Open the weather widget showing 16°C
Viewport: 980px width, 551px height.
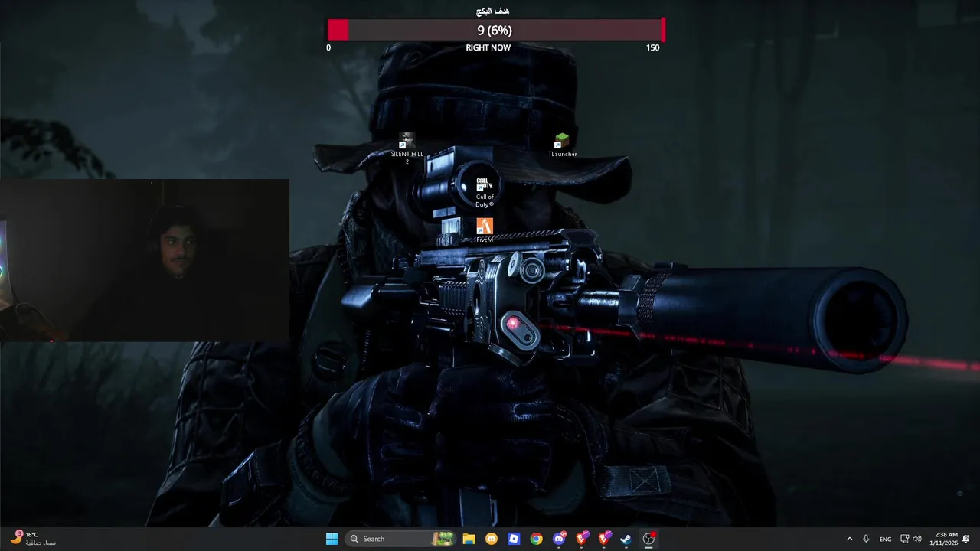pos(33,539)
